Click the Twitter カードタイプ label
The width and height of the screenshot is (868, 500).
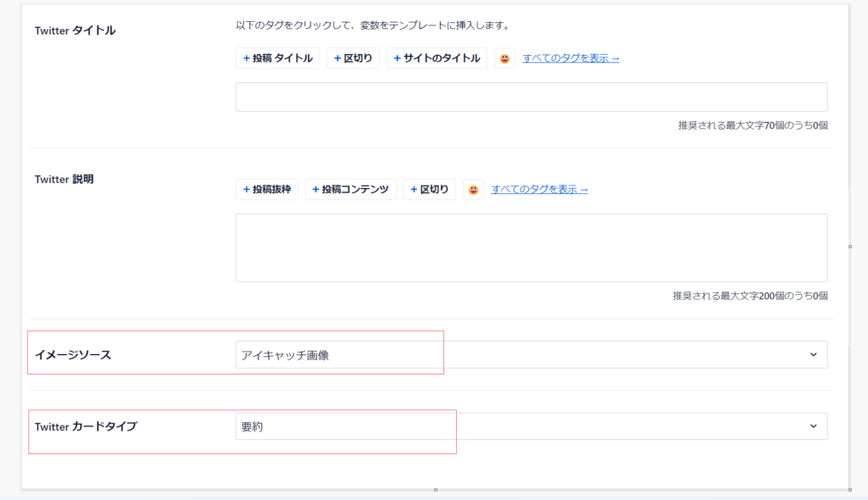pos(86,426)
